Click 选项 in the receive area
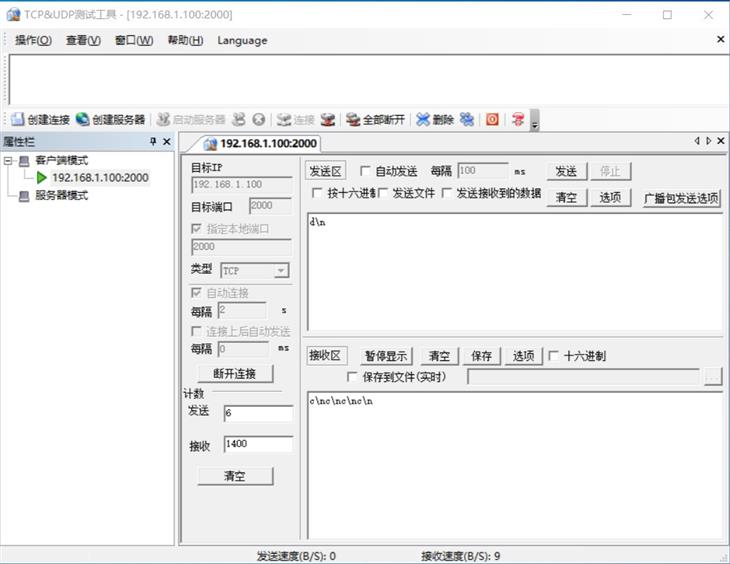This screenshot has height=564, width=730. (523, 356)
